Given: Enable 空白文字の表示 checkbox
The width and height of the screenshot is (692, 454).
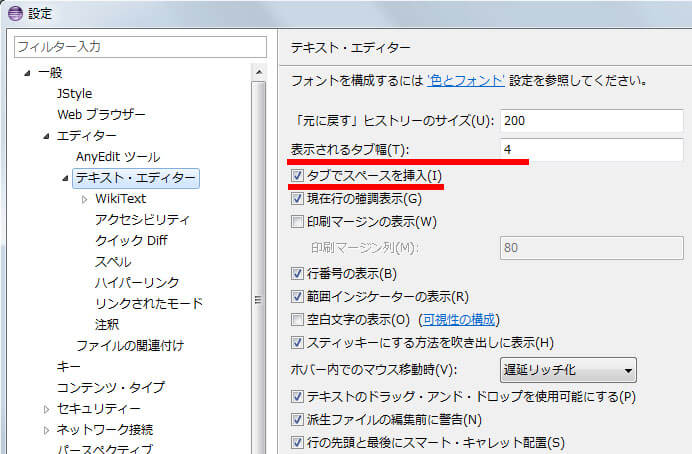Looking at the screenshot, I should 296,320.
